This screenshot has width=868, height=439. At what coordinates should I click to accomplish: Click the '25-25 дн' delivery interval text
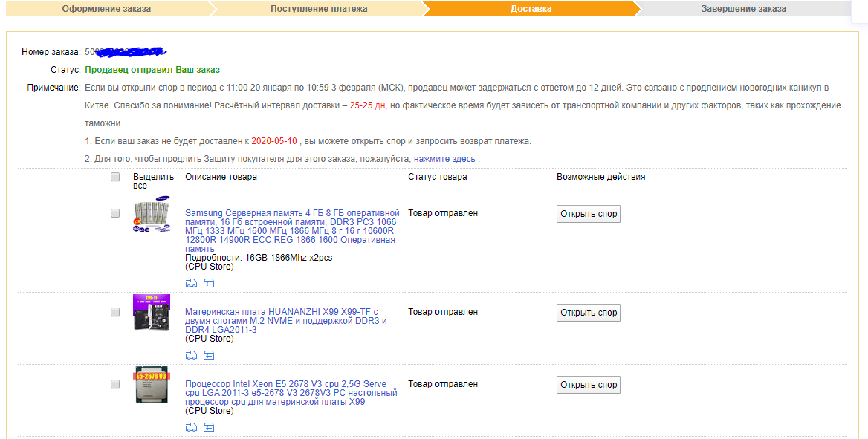pos(368,105)
